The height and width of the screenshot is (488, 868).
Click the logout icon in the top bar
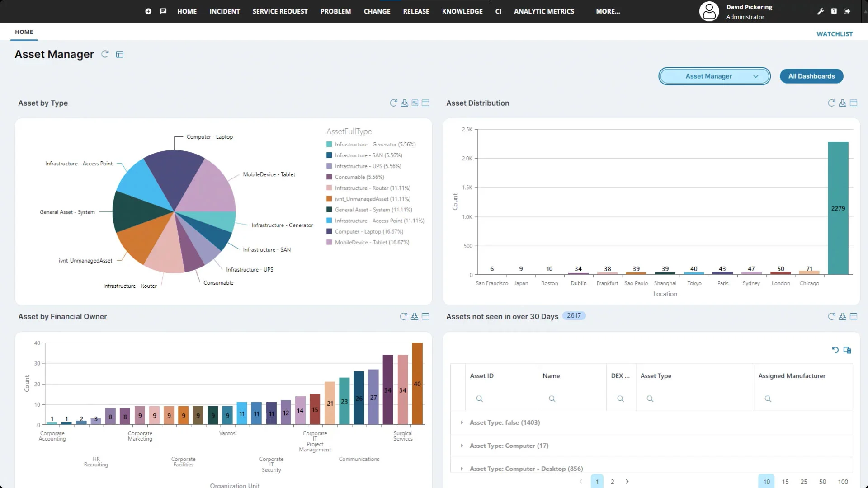pos(848,11)
